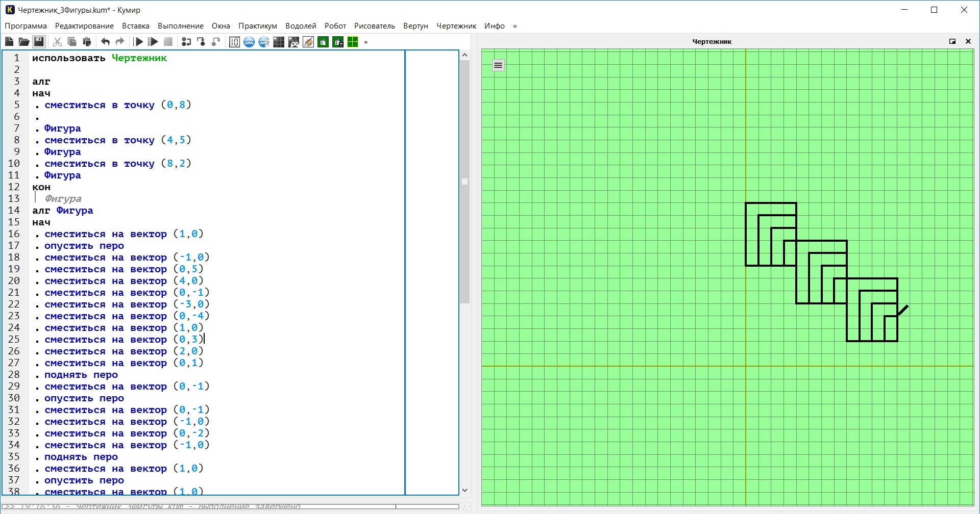The height and width of the screenshot is (514, 980).
Task: Expand hidden menu bar items chevron
Action: (x=515, y=26)
